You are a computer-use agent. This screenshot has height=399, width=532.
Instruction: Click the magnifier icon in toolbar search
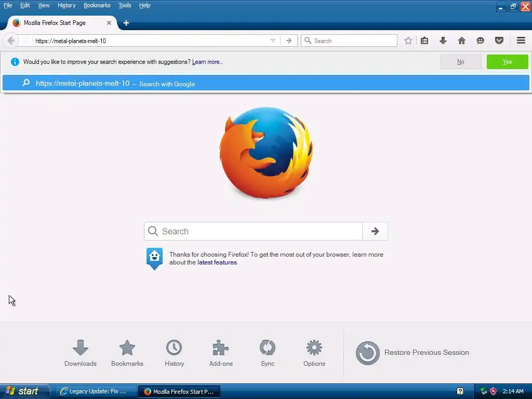pyautogui.click(x=308, y=41)
